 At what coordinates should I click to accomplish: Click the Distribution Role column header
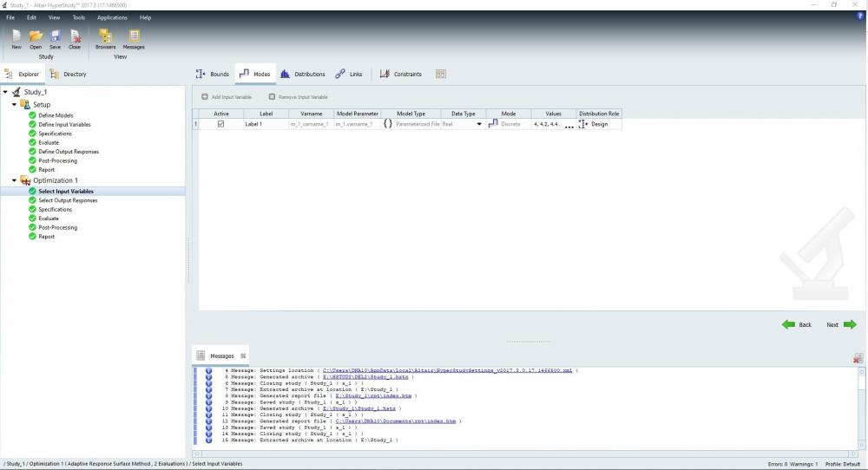599,114
